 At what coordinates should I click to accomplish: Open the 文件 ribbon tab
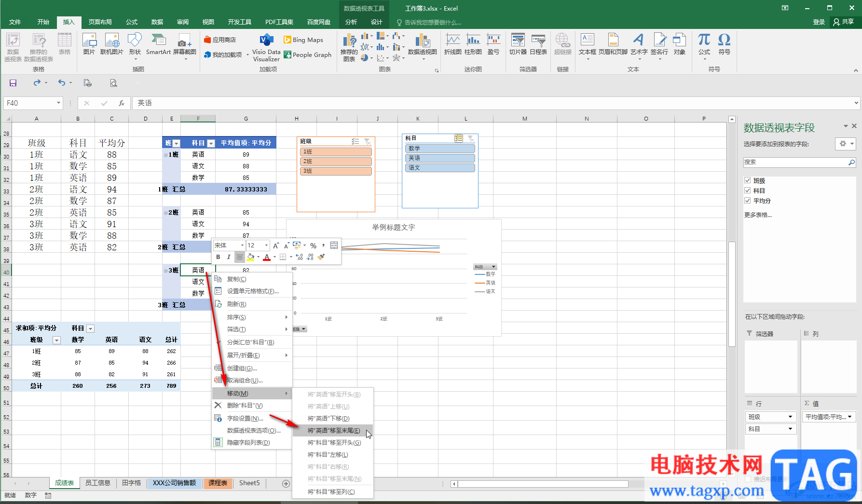(15, 22)
